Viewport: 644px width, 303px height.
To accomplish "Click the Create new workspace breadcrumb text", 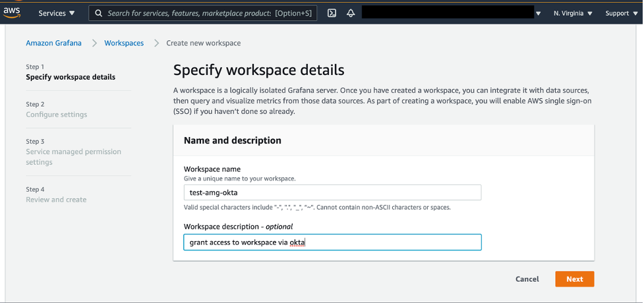I will pyautogui.click(x=203, y=43).
